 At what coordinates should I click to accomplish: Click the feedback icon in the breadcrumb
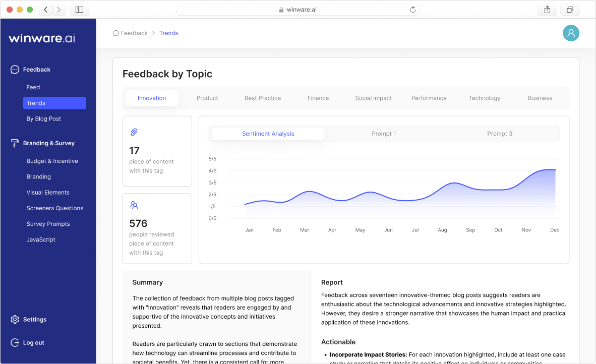115,33
